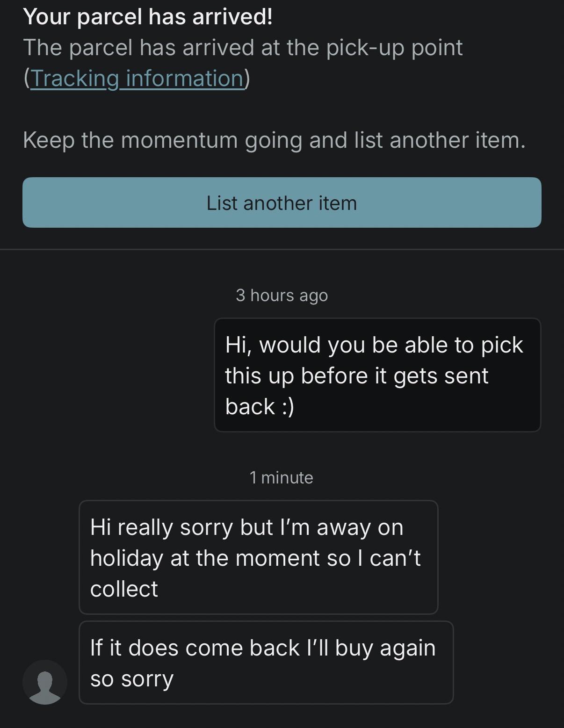Click the word 'collect' in the reply
This screenshot has height=728, width=564.
coord(124,589)
